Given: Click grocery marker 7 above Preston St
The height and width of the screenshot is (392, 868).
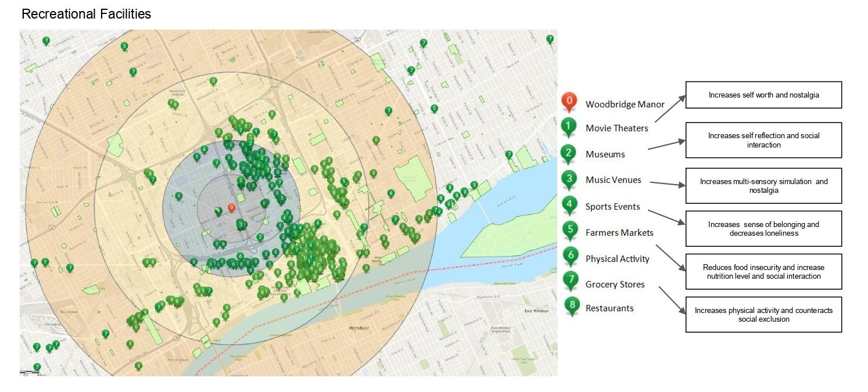Looking at the screenshot, I should coord(388,111).
